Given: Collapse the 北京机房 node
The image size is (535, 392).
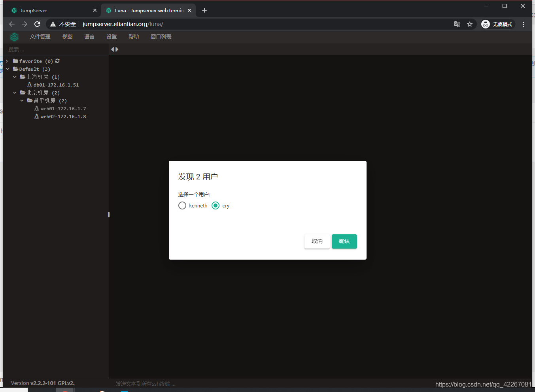Looking at the screenshot, I should (15, 92).
